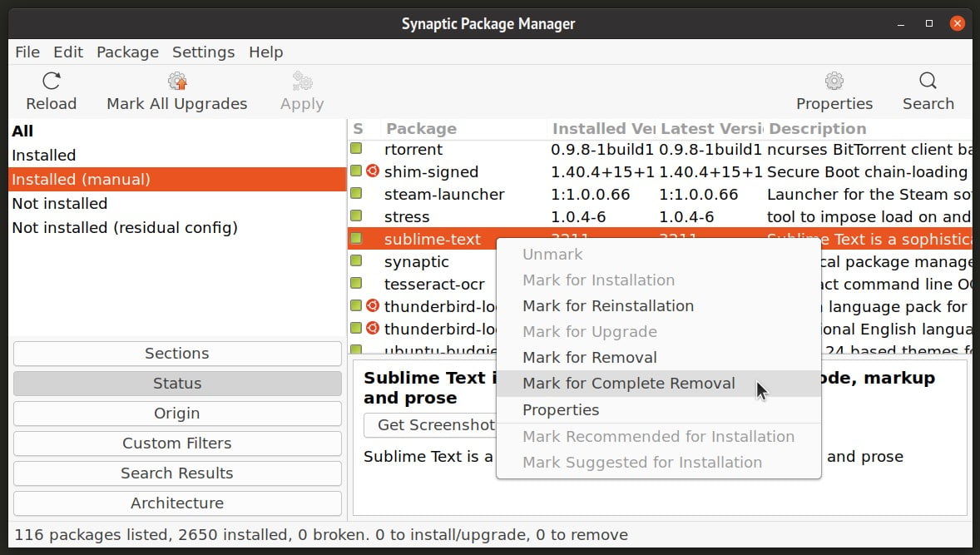Choose Mark for Reinstallation
Screen dimensions: 980x555
click(x=658, y=305)
